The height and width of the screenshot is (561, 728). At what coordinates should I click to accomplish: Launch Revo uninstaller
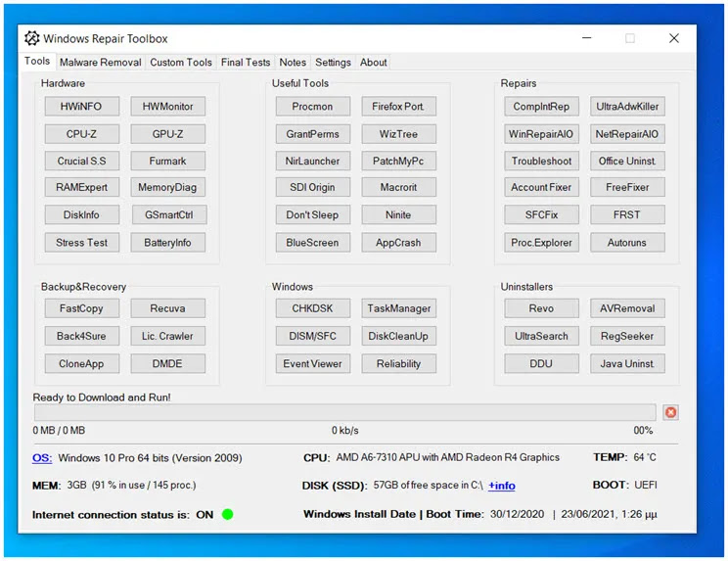541,308
